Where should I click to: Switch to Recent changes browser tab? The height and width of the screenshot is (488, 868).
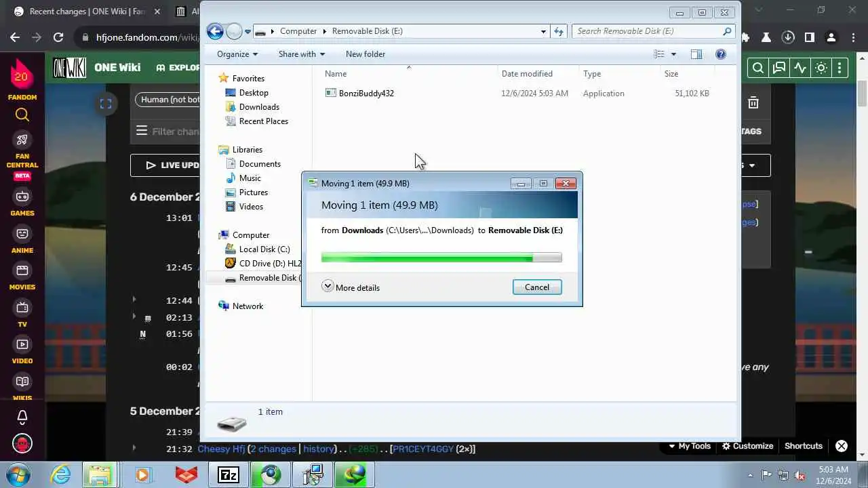tap(87, 12)
